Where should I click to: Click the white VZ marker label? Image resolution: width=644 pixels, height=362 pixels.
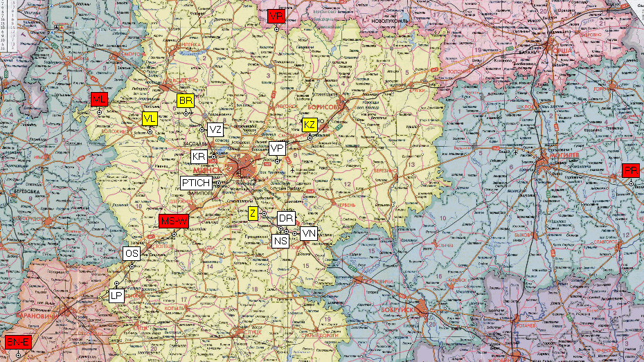[x=215, y=129]
